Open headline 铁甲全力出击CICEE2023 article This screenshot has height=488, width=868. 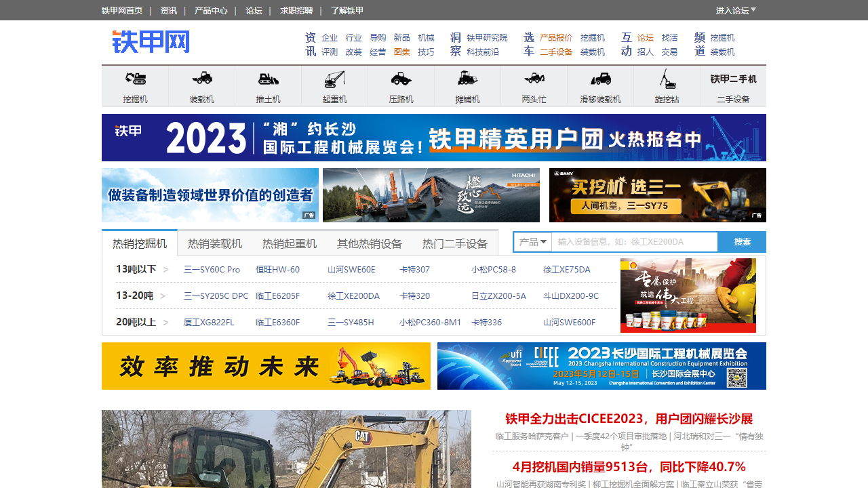coord(629,419)
